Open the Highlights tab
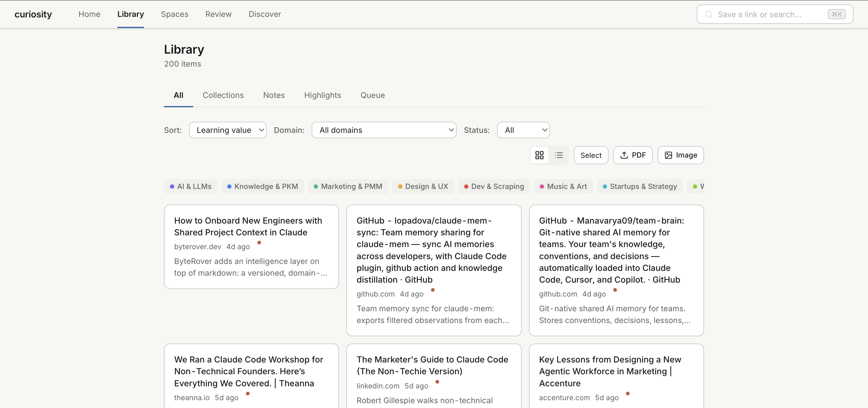The image size is (868, 408). [x=322, y=95]
